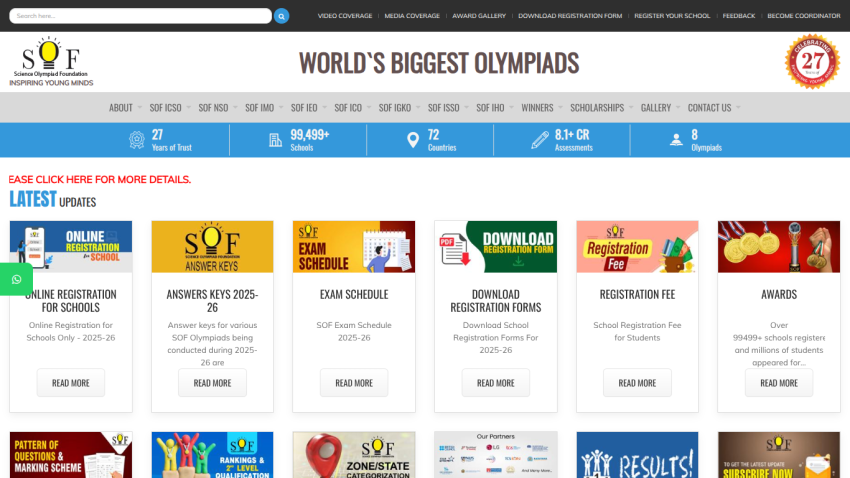The image size is (850, 478).
Task: Open Video Coverage link
Action: pyautogui.click(x=345, y=16)
